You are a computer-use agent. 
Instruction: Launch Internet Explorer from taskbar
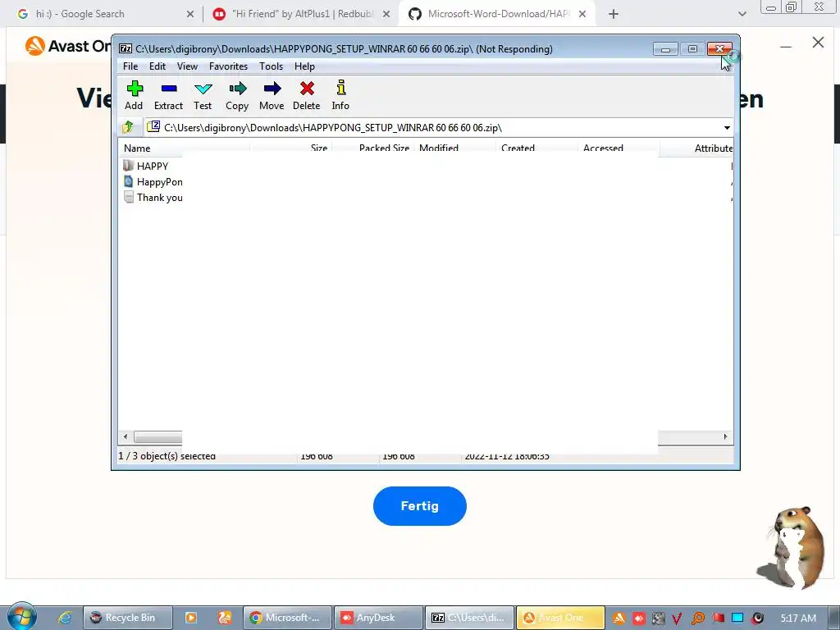[x=65, y=618]
